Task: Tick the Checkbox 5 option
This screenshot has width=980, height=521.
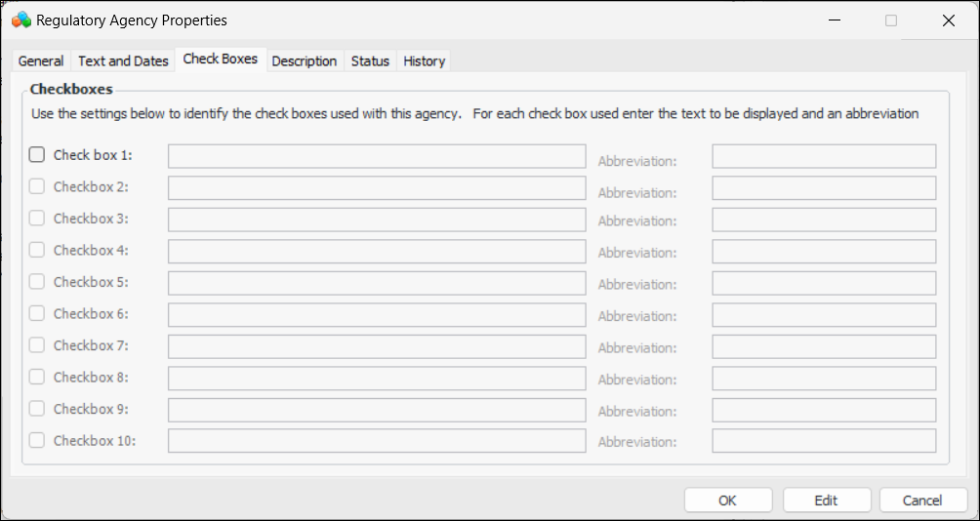Action: tap(37, 282)
